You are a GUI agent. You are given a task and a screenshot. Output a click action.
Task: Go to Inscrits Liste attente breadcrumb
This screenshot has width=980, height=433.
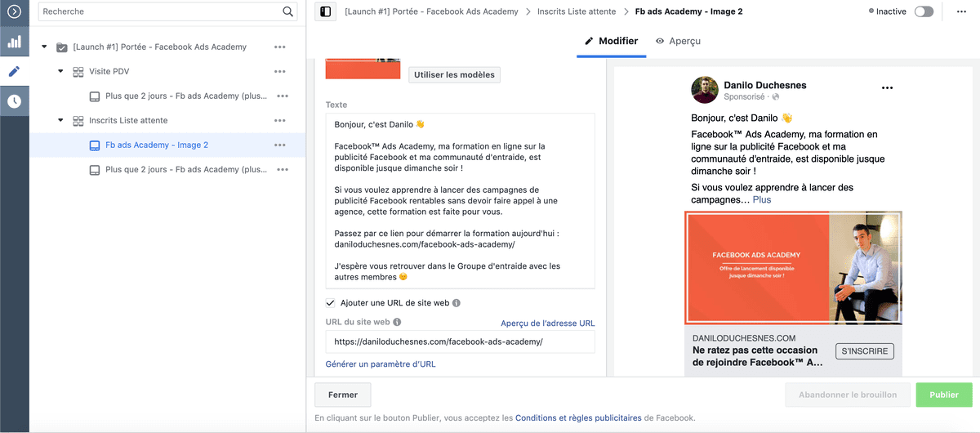(576, 11)
